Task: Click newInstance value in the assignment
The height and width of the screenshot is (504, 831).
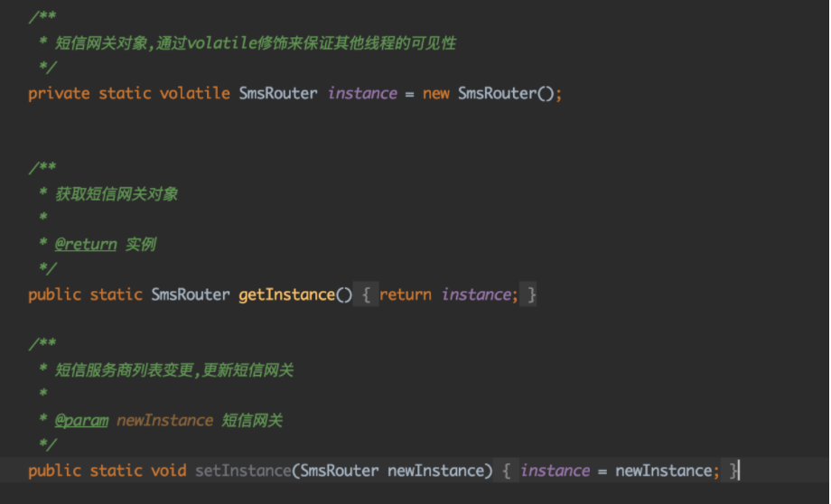Action: [x=664, y=470]
